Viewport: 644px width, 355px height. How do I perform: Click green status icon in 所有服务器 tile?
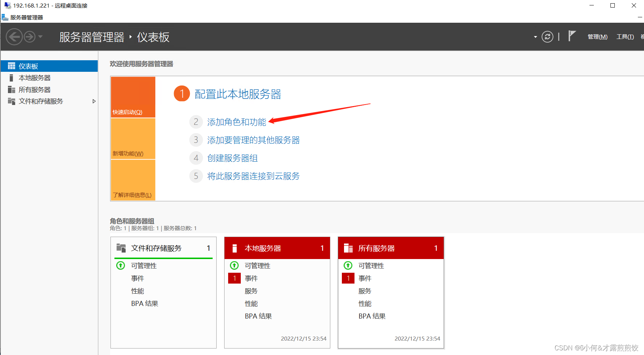[x=348, y=266]
